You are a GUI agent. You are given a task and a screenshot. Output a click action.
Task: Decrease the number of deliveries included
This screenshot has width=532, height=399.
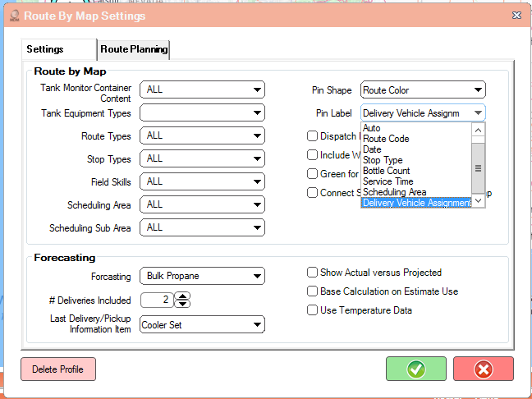(x=182, y=304)
